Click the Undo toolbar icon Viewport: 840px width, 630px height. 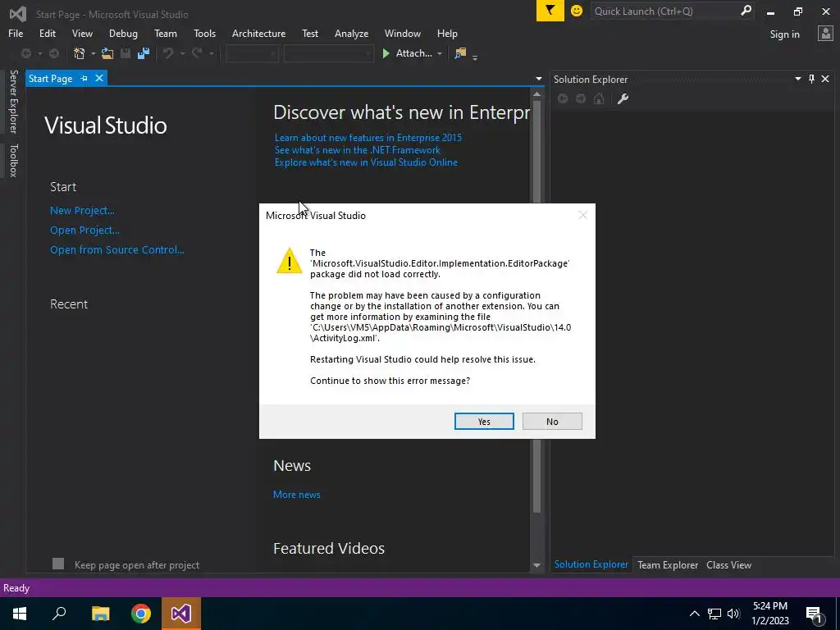tap(168, 53)
